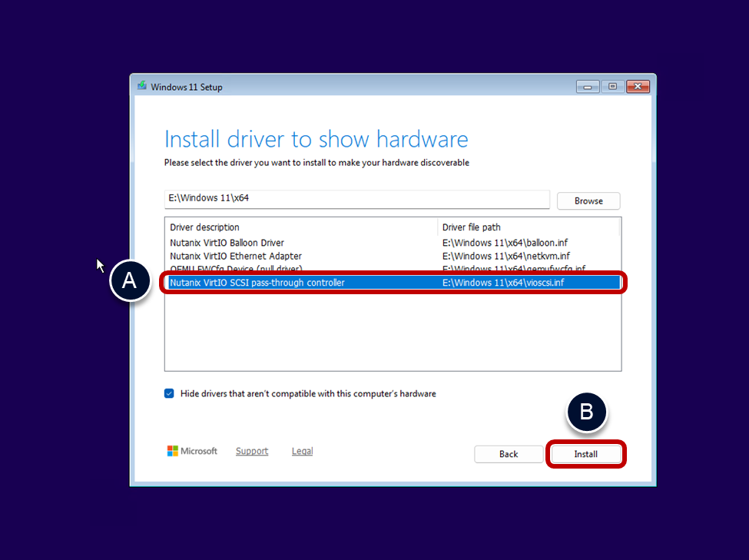Click the circled B annotation marker
749x560 pixels.
[x=586, y=413]
